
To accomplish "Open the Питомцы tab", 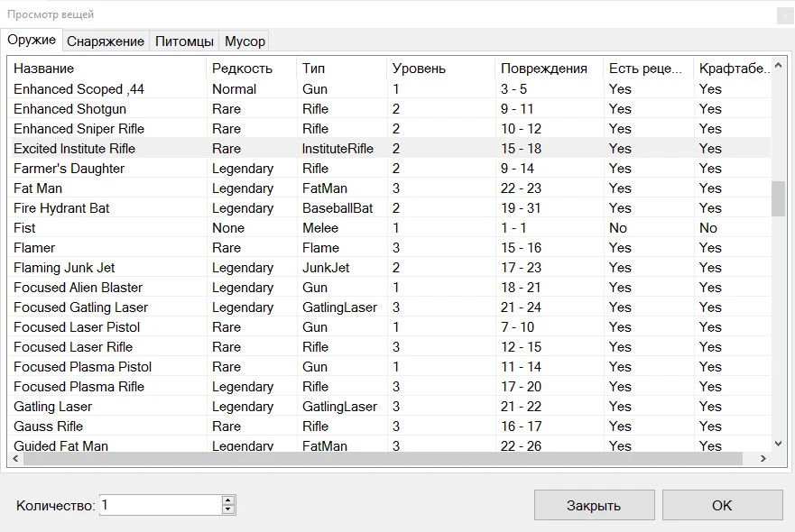I will (184, 41).
